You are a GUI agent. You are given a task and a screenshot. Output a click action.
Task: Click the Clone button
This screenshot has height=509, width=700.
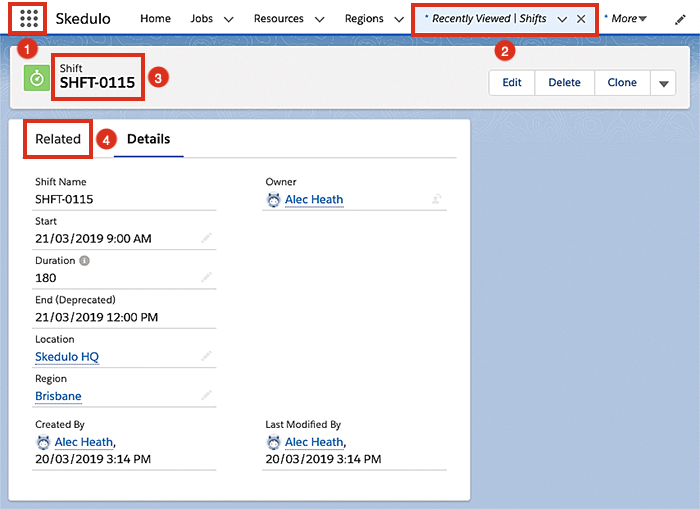[622, 83]
